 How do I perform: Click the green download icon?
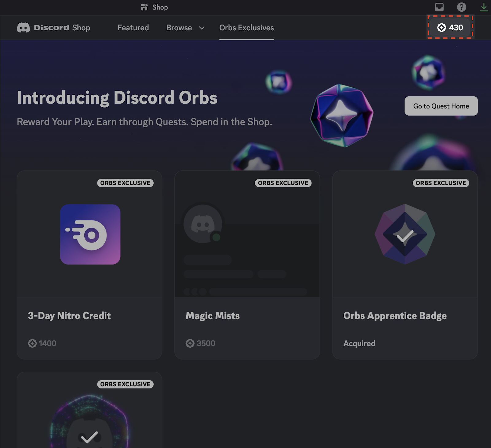(x=484, y=7)
